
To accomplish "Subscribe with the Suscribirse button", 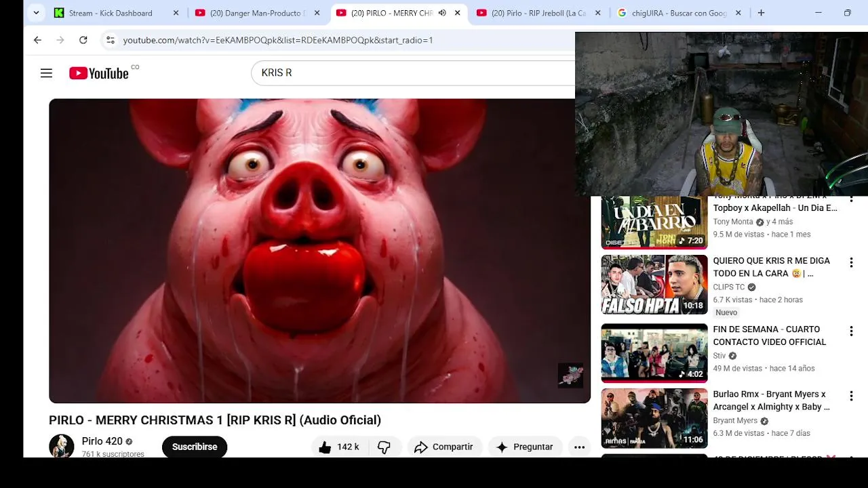I will (195, 447).
